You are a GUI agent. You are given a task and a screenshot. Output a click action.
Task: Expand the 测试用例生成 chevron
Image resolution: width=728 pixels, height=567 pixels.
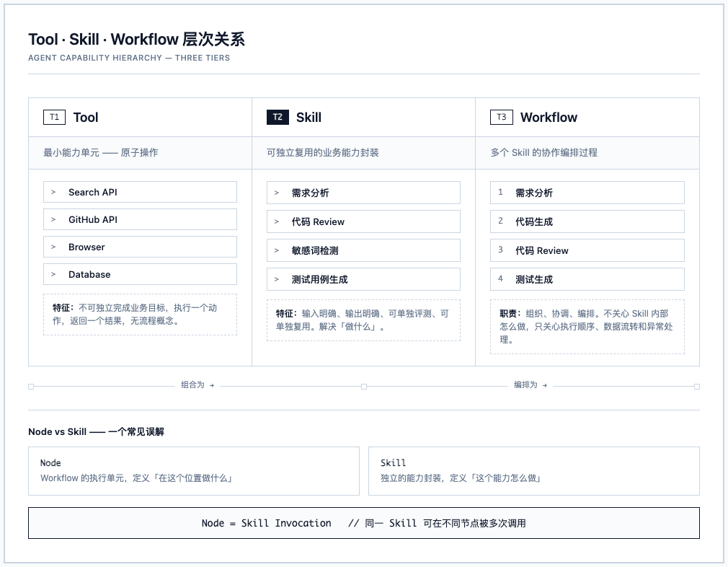tap(277, 279)
